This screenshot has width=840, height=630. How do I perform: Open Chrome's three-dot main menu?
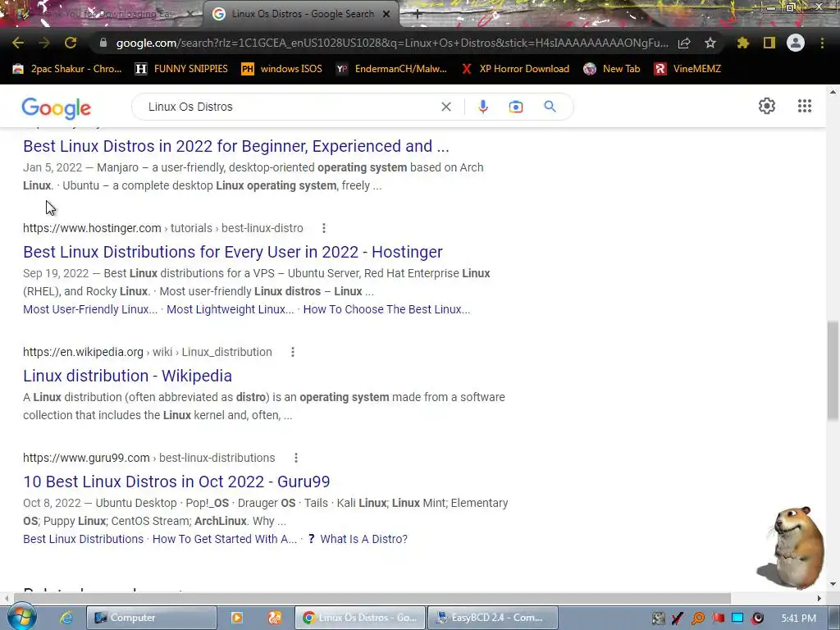tap(822, 43)
